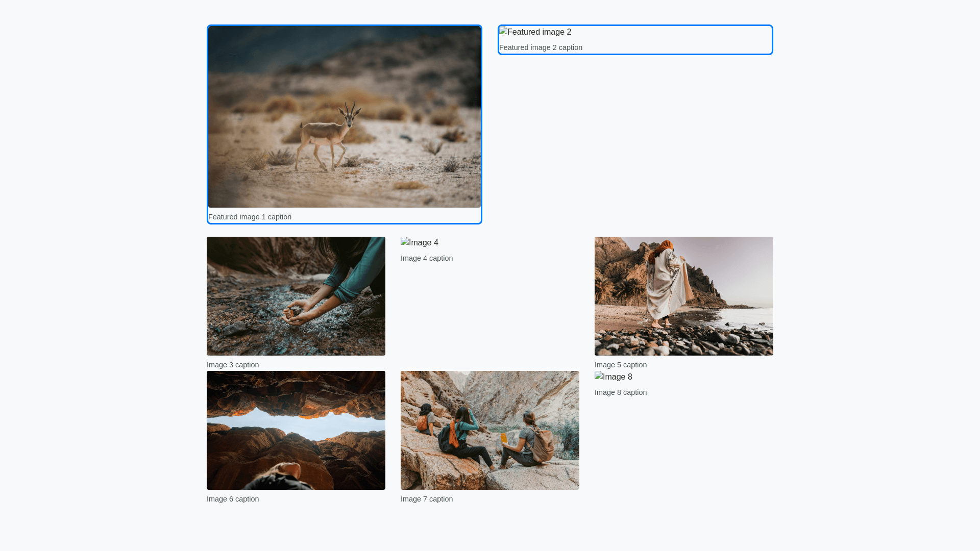Click the Featured image 1 caption text
980x551 pixels.
pos(250,217)
